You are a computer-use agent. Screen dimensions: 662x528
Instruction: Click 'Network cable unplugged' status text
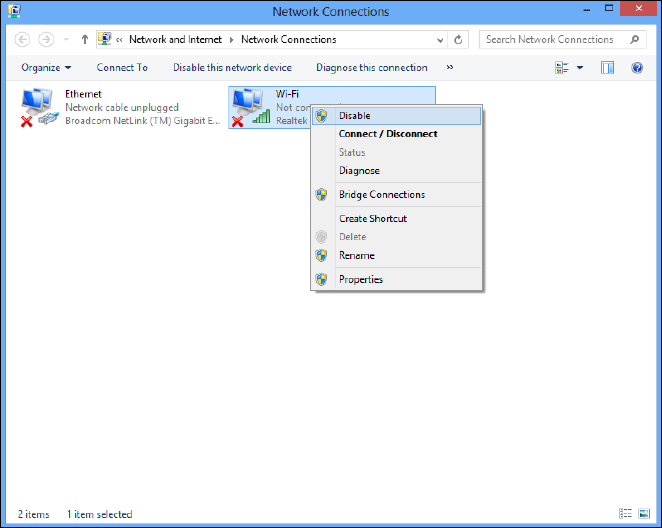click(122, 107)
